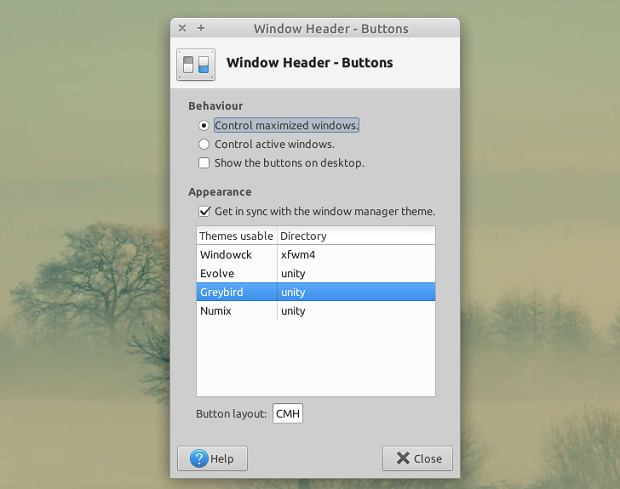Sort by Directory column header
Screen dimensions: 620x489
356,236
